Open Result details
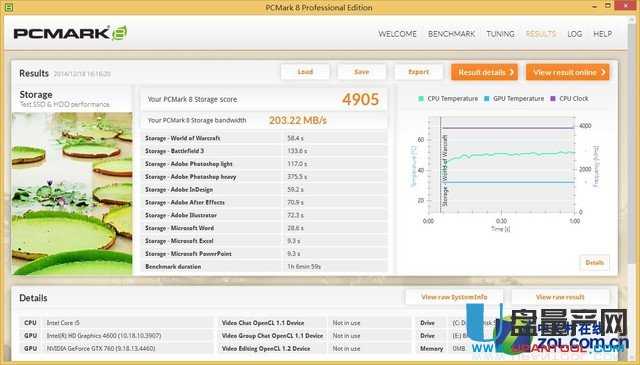640x365 pixels. point(484,72)
